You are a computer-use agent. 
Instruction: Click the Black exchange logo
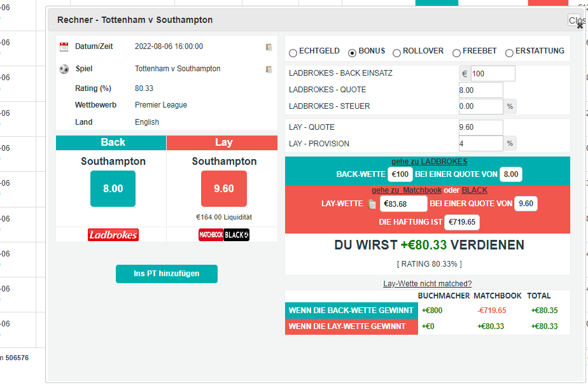click(x=237, y=235)
